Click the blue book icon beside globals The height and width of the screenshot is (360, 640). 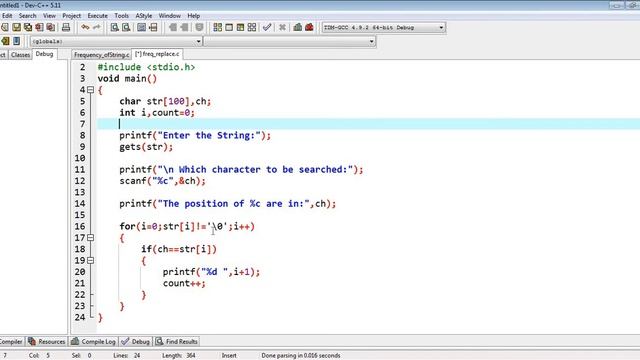pos(16,41)
